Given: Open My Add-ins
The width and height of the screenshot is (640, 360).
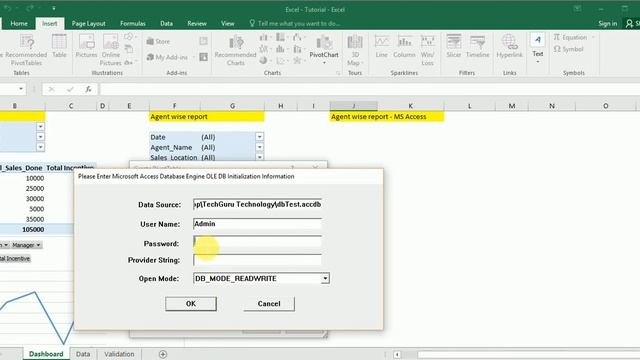Looking at the screenshot, I should [x=167, y=57].
